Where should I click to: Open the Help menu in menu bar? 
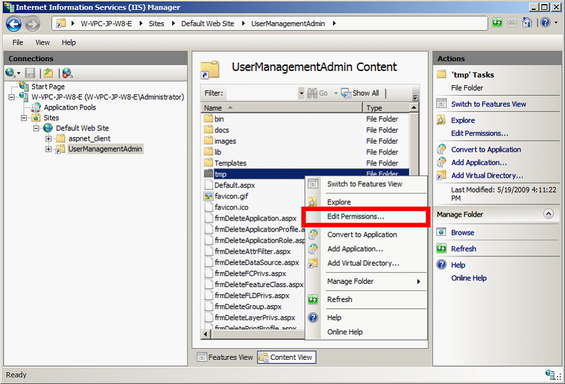click(68, 43)
